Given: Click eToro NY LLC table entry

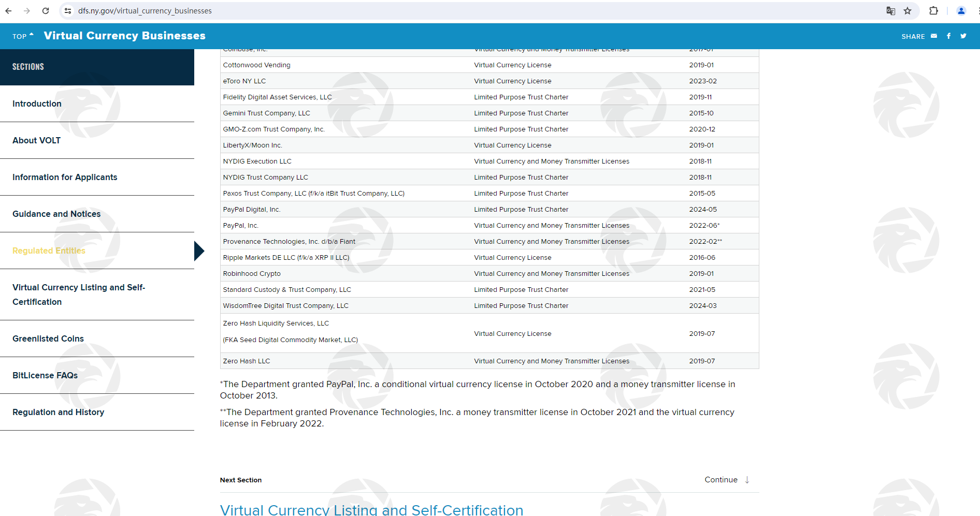Looking at the screenshot, I should tap(244, 81).
